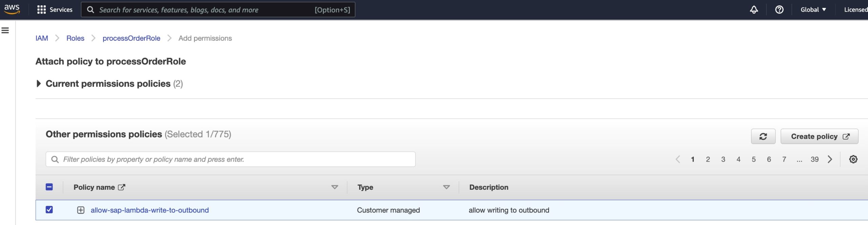Navigate to processOrderRole breadcrumb link
The image size is (868, 225).
131,38
